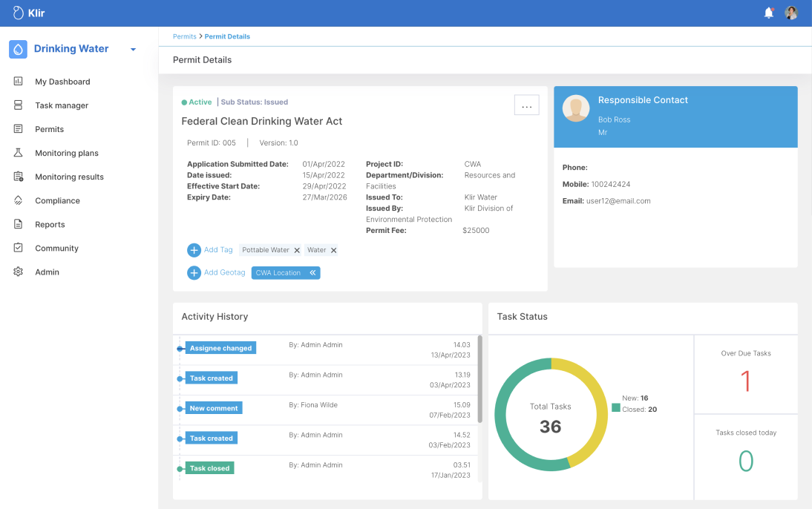Click the Activity History scrollbar

[x=479, y=378]
